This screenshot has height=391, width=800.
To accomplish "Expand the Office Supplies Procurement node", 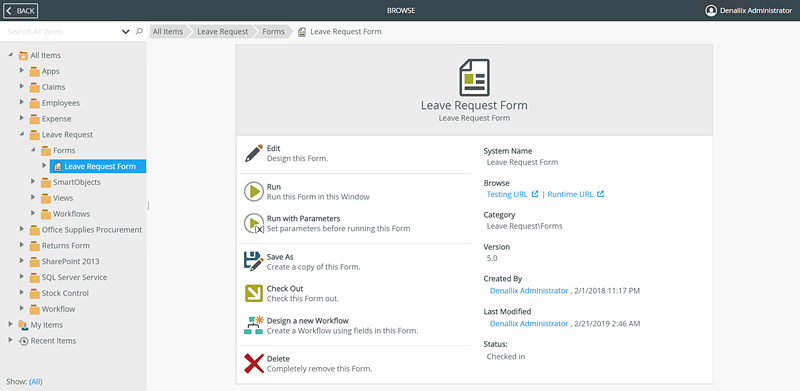I will pyautogui.click(x=22, y=229).
